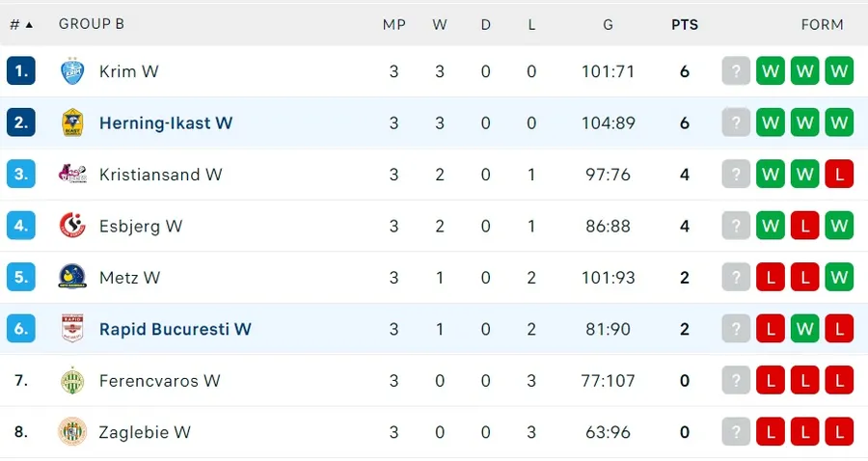Click Krim W's rank 1 position badge

[x=21, y=71]
